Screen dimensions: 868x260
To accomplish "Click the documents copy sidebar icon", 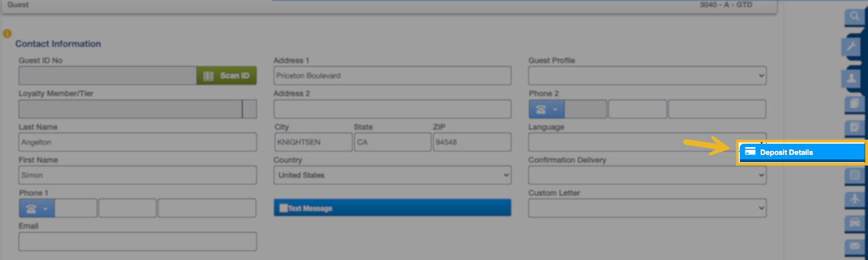I will pyautogui.click(x=855, y=103).
